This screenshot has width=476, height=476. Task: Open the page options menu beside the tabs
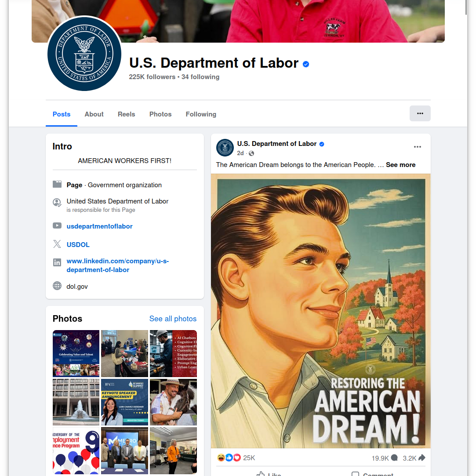(x=420, y=113)
